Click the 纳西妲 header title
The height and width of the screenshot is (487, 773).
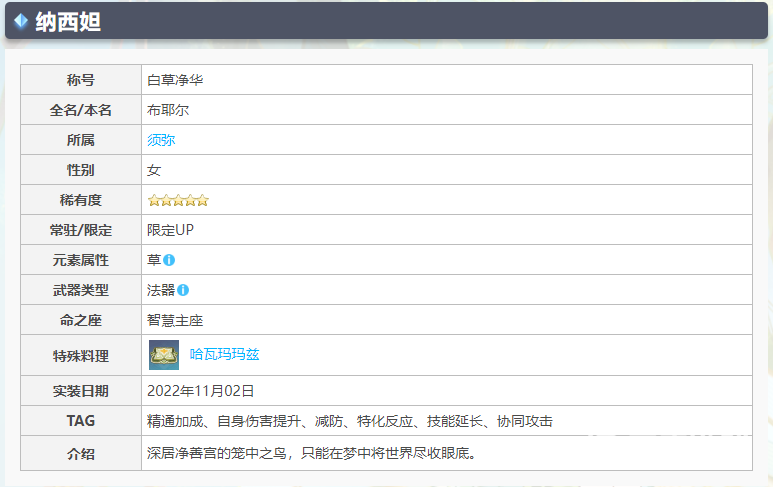[x=68, y=22]
